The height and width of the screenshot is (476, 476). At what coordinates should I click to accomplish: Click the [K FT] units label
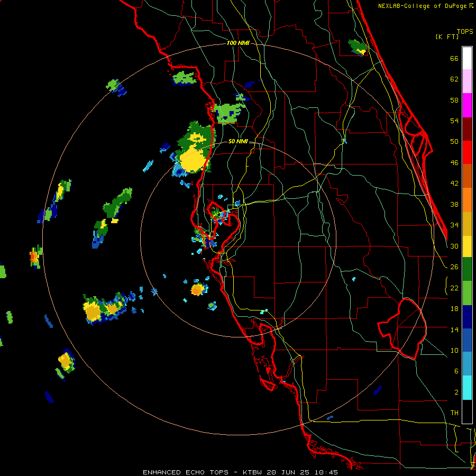pyautogui.click(x=447, y=36)
